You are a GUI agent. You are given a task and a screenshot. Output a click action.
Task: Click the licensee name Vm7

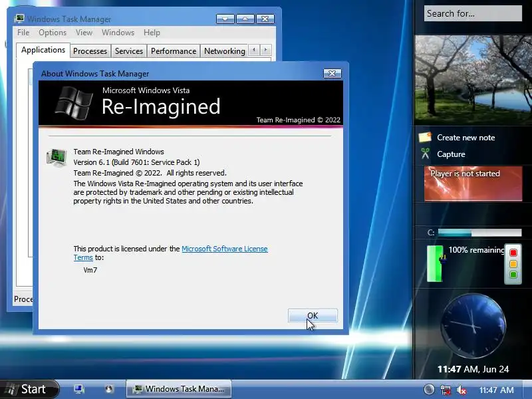[x=90, y=270]
